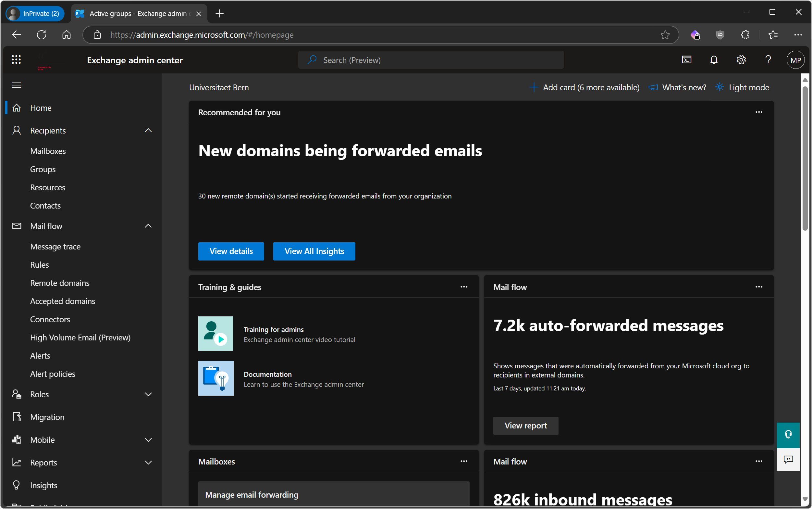Expand the Roles section

148,394
